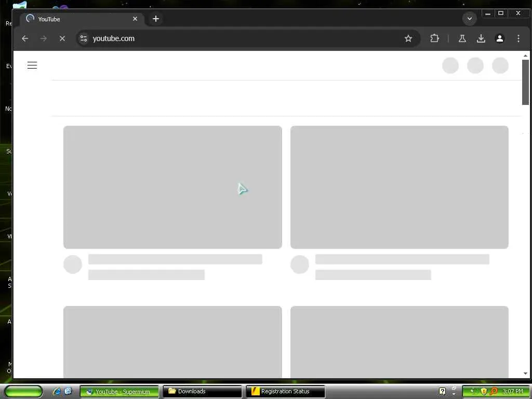The height and width of the screenshot is (399, 532).
Task: Click the help question mark tray icon
Action: coord(442,391)
